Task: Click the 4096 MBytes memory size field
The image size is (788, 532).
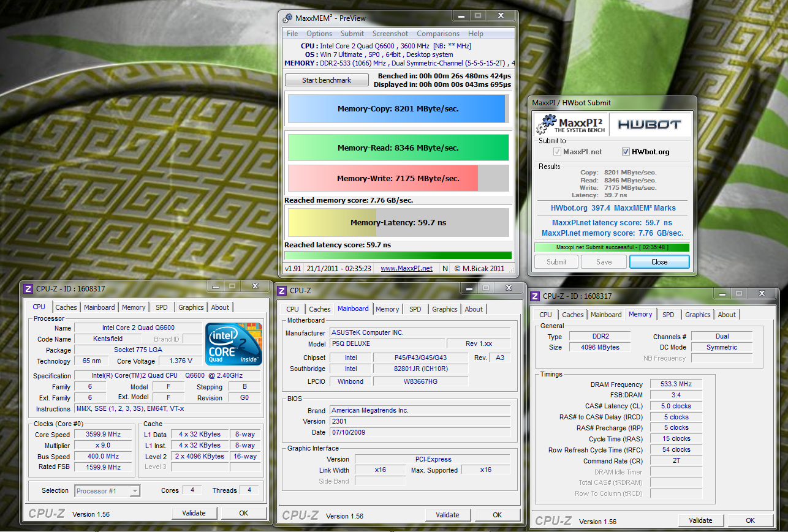Action: pyautogui.click(x=600, y=347)
